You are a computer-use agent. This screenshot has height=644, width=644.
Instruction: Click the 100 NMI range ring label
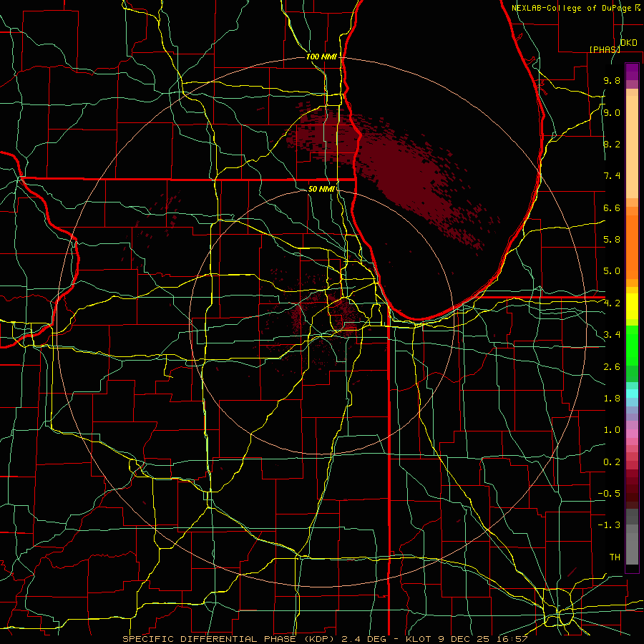coord(321,57)
